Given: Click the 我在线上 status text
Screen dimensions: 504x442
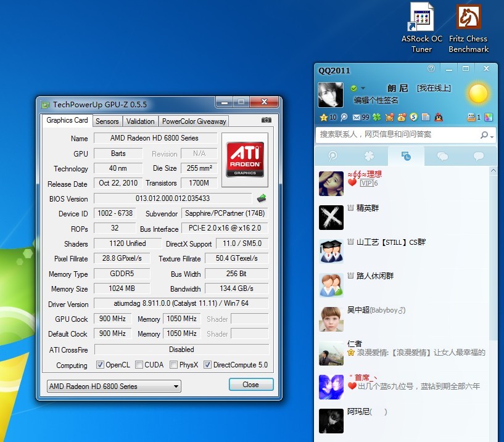Looking at the screenshot, I should [434, 88].
